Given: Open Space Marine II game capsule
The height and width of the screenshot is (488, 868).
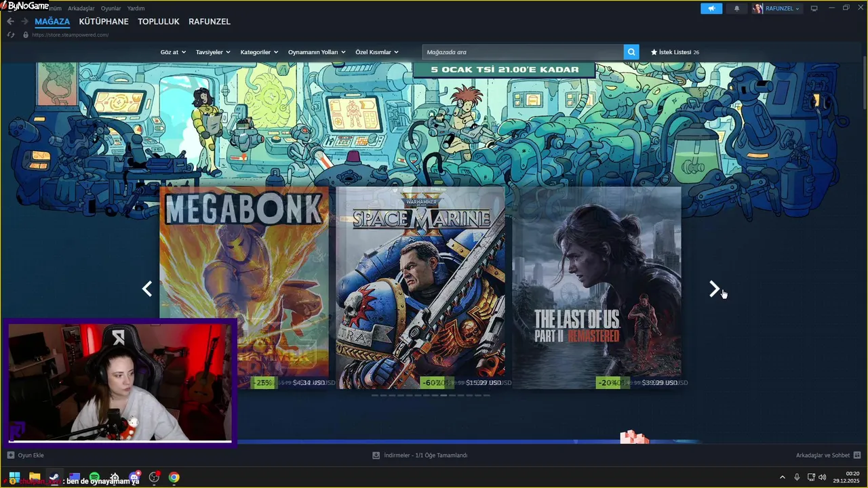Looking at the screenshot, I should (420, 287).
